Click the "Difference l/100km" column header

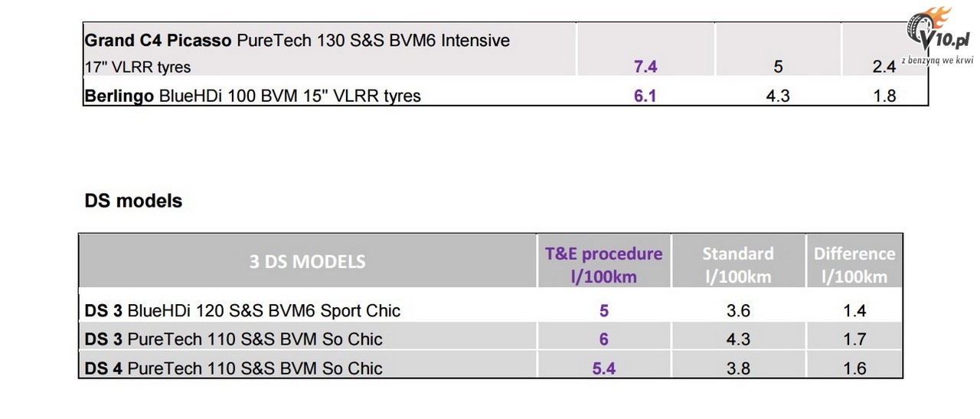[x=854, y=264]
